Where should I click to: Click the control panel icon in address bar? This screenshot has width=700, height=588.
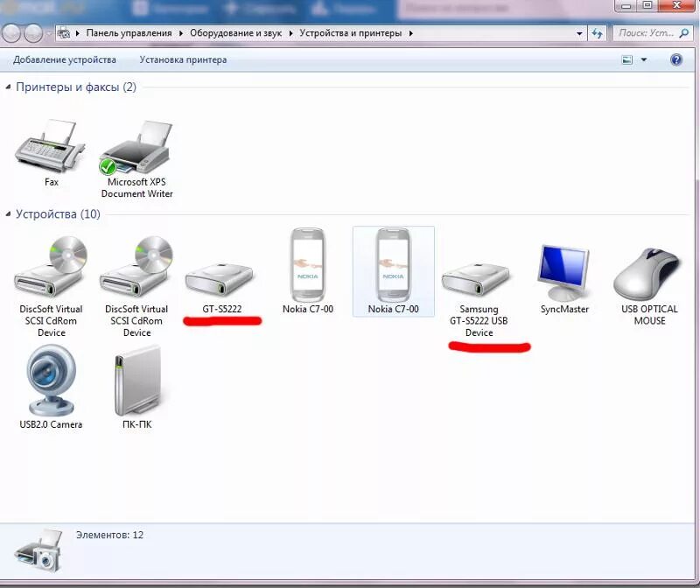coord(64,33)
